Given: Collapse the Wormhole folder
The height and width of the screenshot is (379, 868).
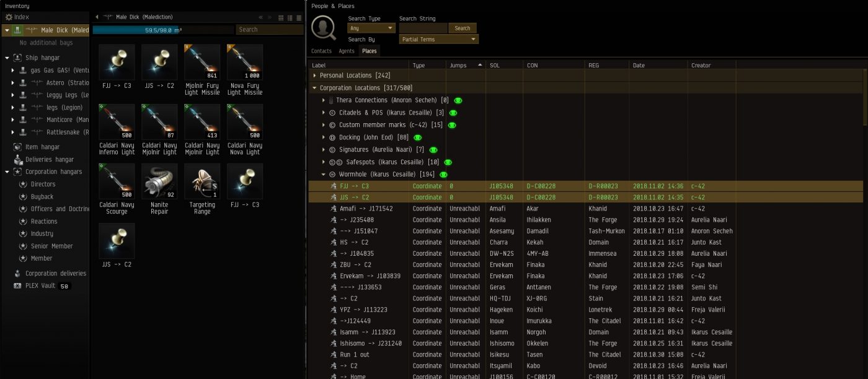Looking at the screenshot, I should coord(324,175).
